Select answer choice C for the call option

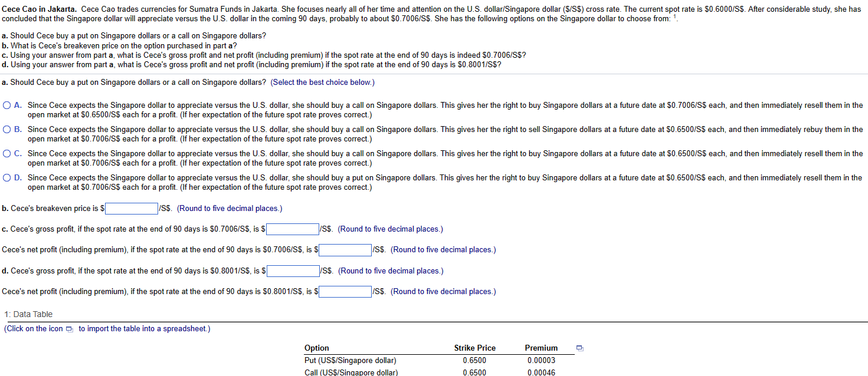(6, 153)
